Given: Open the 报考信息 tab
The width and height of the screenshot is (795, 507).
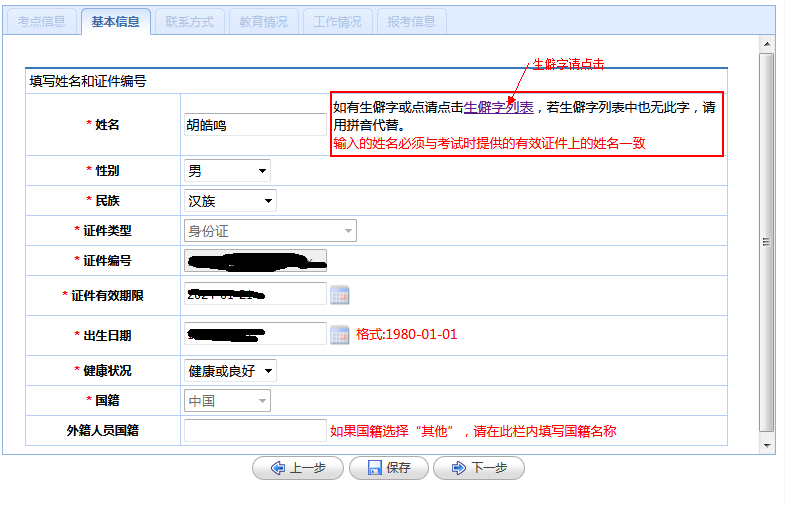Looking at the screenshot, I should (411, 21).
